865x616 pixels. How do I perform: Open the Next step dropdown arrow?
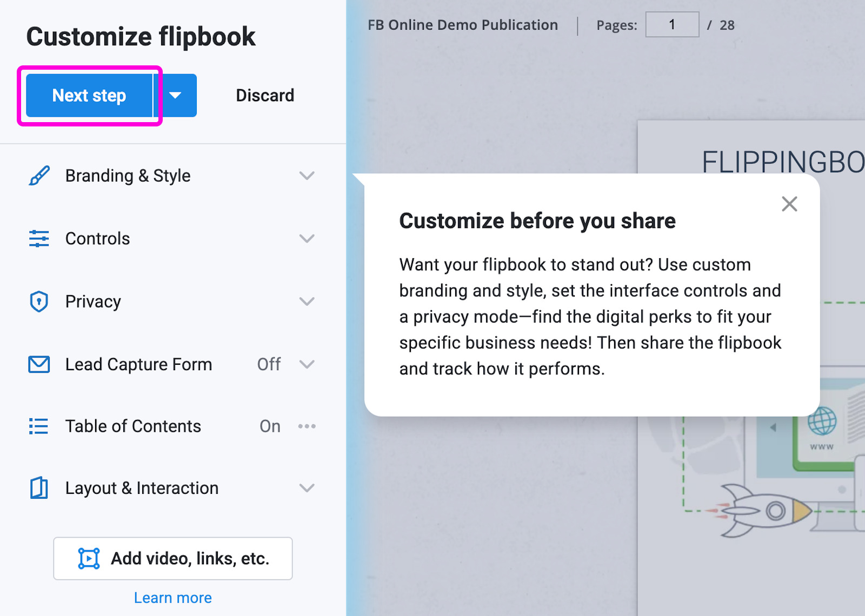176,95
